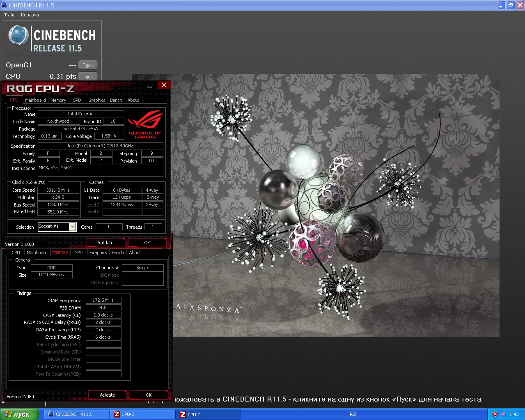
Task: Click the pen-shaped tray icon
Action: click(x=502, y=414)
